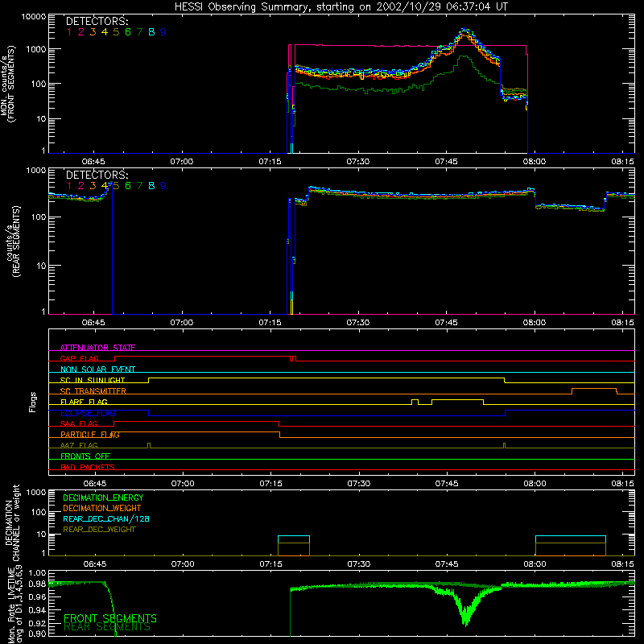Click the NON SOLAR EVENT flag label
Viewport: 644px width, 644px height.
97,369
